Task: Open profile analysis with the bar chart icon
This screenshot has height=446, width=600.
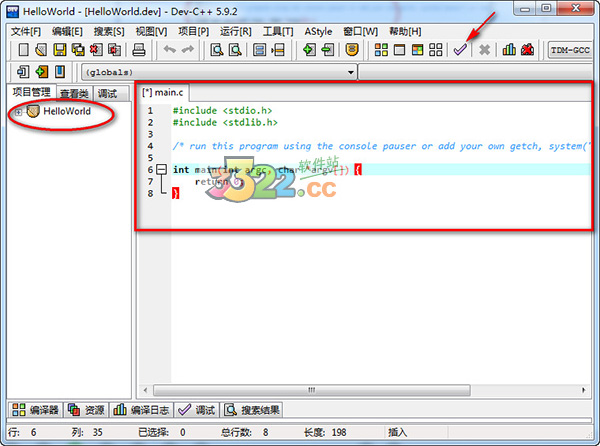Action: (509, 50)
